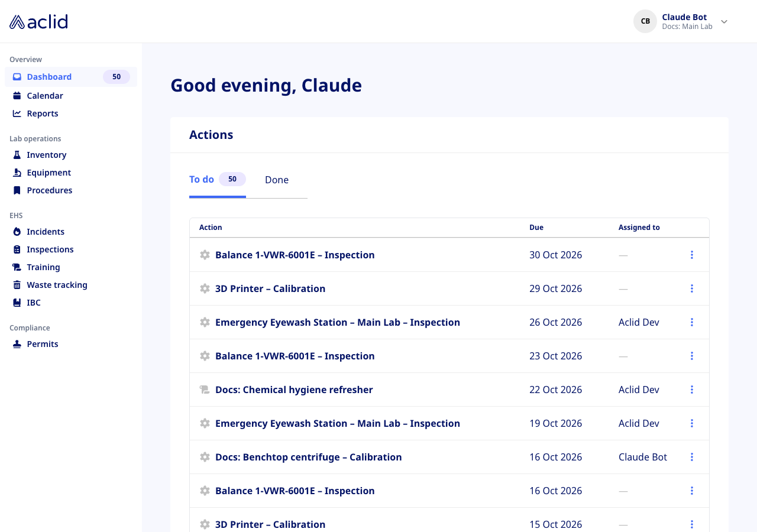757x532 pixels.
Task: Open Emergency Eyewash Station inspection due 19 Oct
Action: 338,423
